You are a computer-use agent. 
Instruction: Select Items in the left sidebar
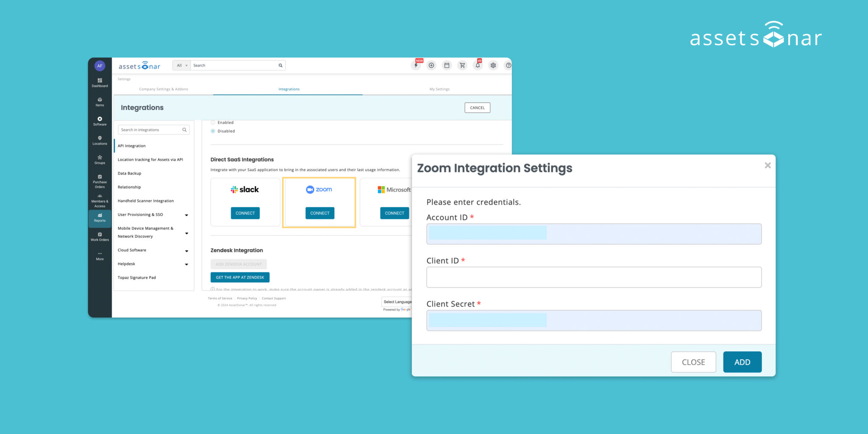pyautogui.click(x=100, y=102)
